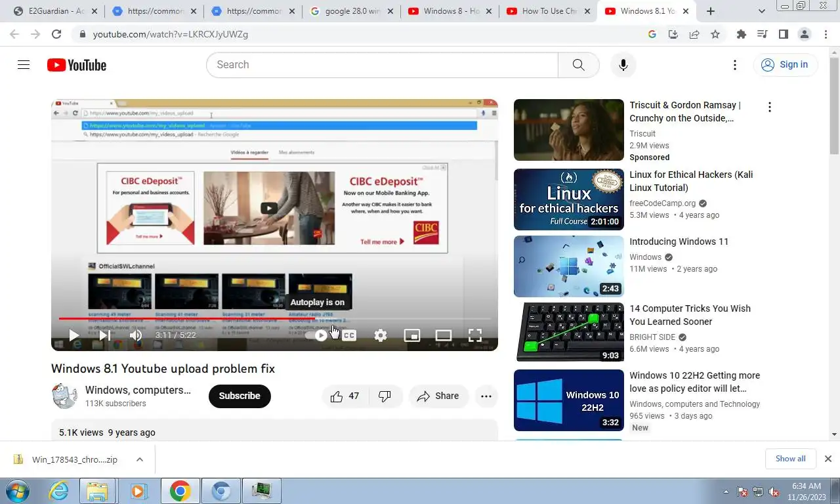The image size is (840, 504).
Task: Open YouTube settings three-dot menu in header
Action: click(735, 65)
